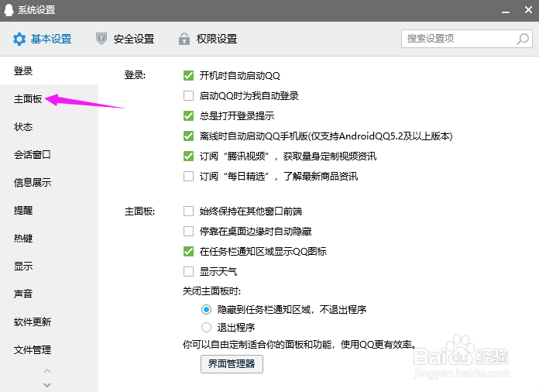
Task: Select 状态 in the sidebar
Action: (49, 127)
